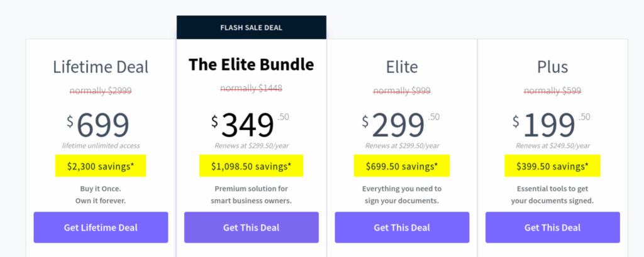Click the $399.50 savings yellow badge
644x257 pixels.
[553, 166]
